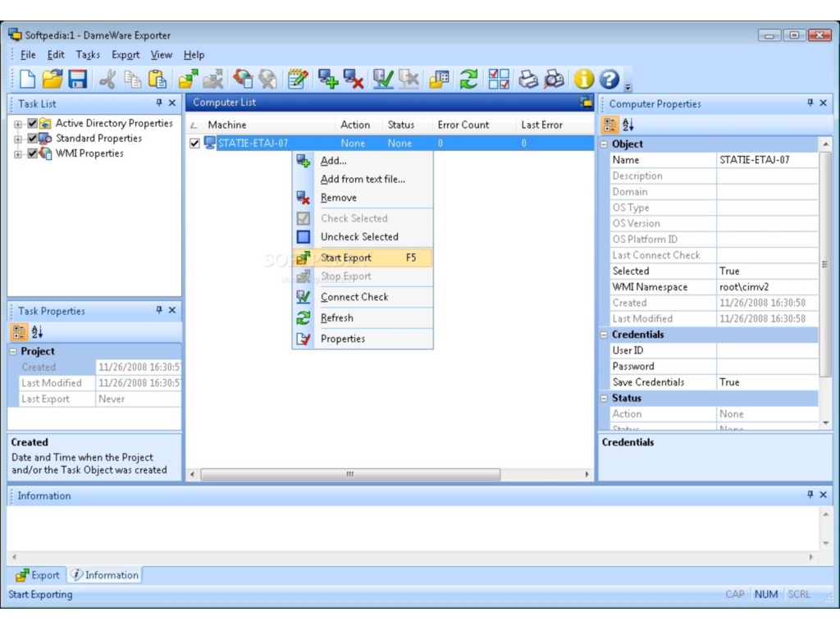Screen dimensions: 840x630
Task: Click the Connect Check toolbar icon with green checkmark
Action: [383, 80]
